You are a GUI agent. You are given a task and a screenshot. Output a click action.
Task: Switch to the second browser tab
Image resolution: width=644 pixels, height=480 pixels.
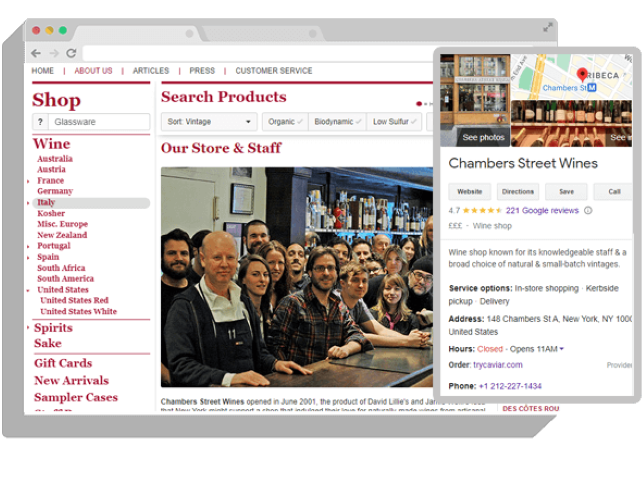click(263, 33)
